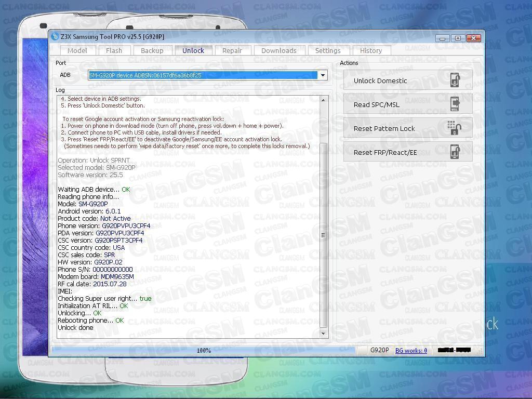Click the log scrollbar thumb
This screenshot has width=532, height=399.
point(323,235)
